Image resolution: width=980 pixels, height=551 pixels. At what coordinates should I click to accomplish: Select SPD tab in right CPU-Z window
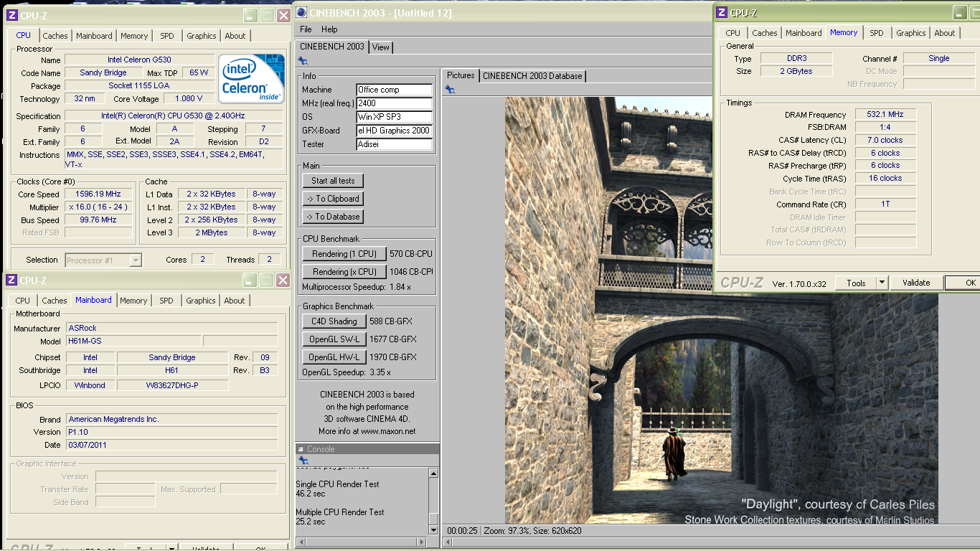[x=877, y=33]
